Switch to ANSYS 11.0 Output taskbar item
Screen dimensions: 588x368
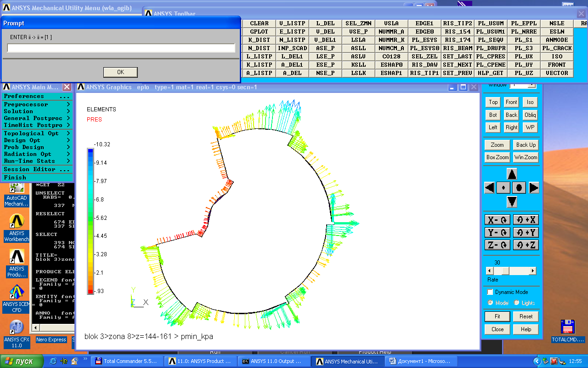click(274, 361)
